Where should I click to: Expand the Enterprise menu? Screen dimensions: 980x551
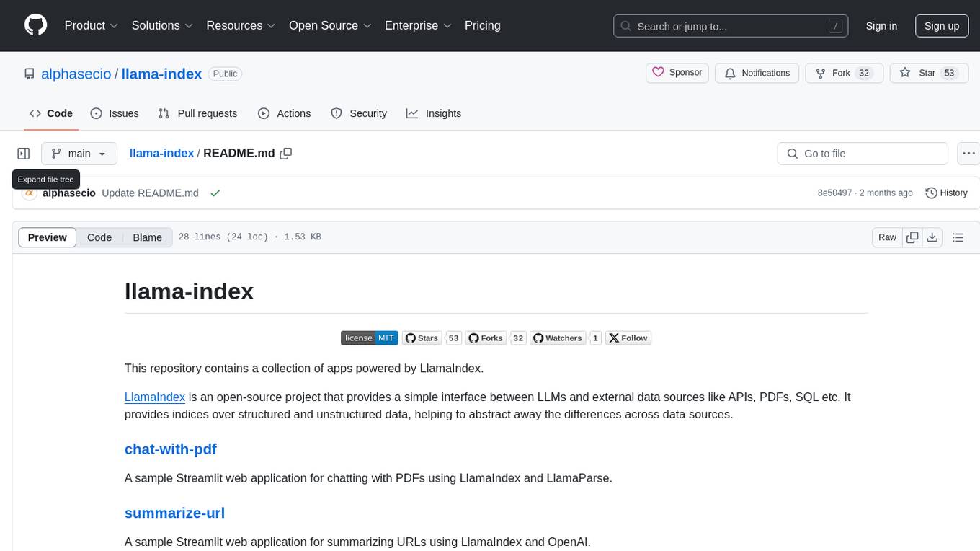(x=418, y=25)
